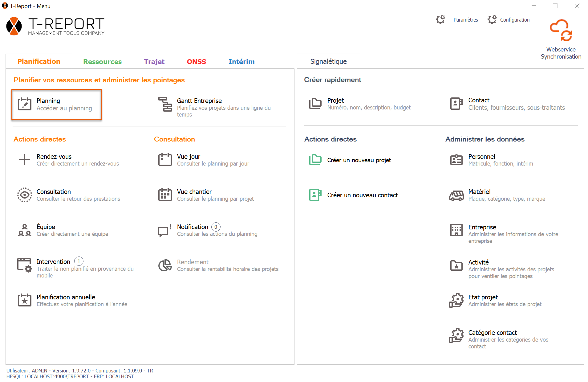Screen dimensions: 588x382
Task: Click the Webservice Synchronisation cloud icon
Action: 561,30
